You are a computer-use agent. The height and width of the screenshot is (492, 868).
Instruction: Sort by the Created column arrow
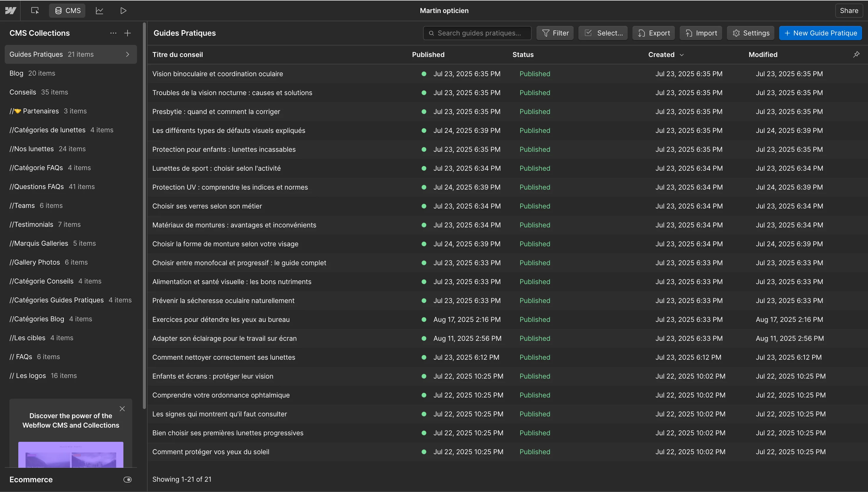coord(682,55)
